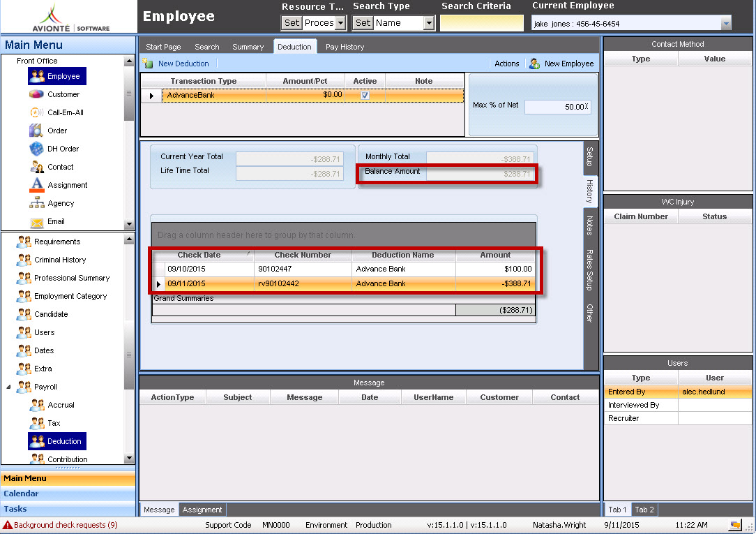
Task: Click the Tasks panel button
Action: (68, 509)
